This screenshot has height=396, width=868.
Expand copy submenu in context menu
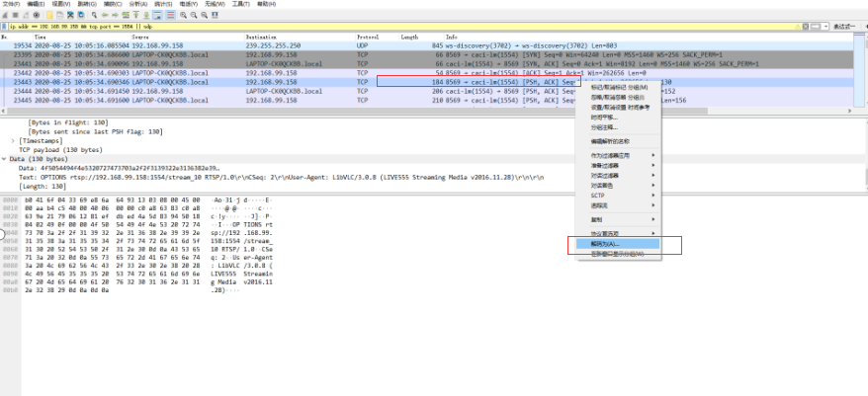coord(618,219)
